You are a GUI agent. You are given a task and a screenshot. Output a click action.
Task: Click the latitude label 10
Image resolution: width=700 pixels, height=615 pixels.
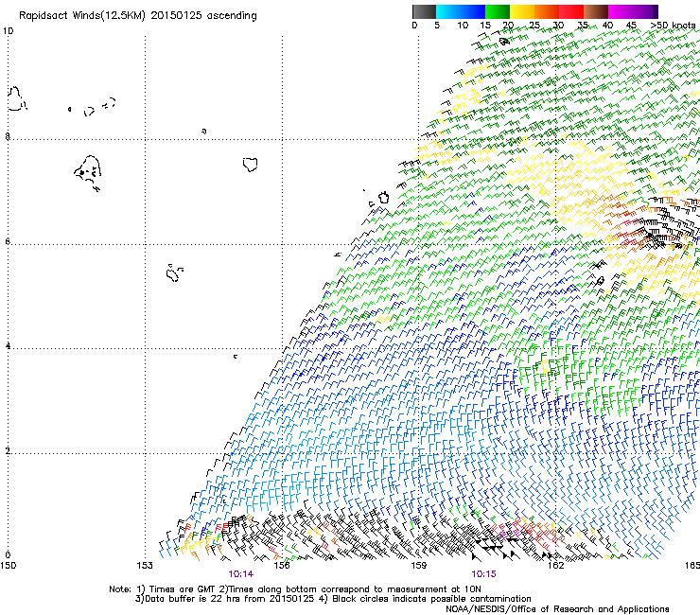pyautogui.click(x=8, y=31)
